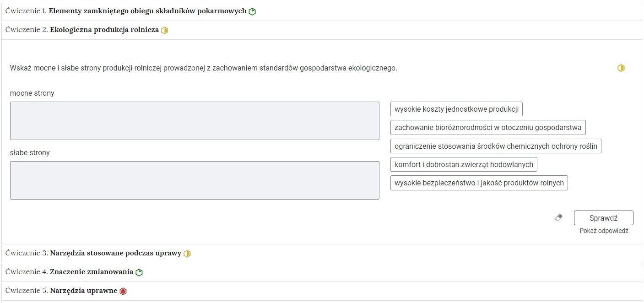Choose the 'komfort i dobrostan zwierząt hodowlanych' tile
The image size is (644, 303).
click(464, 164)
